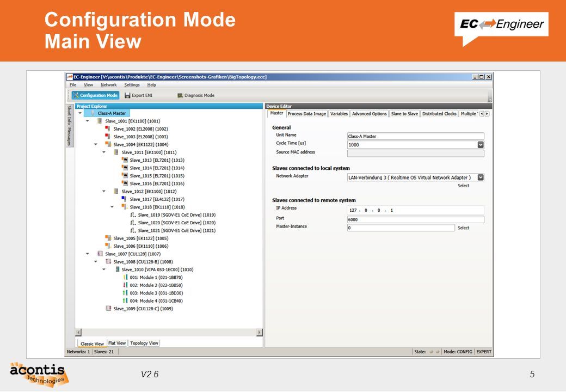Screen dimensions: 566x392
Task: Click the icon of Slave_1011 [EK1100]
Action: click(x=116, y=152)
